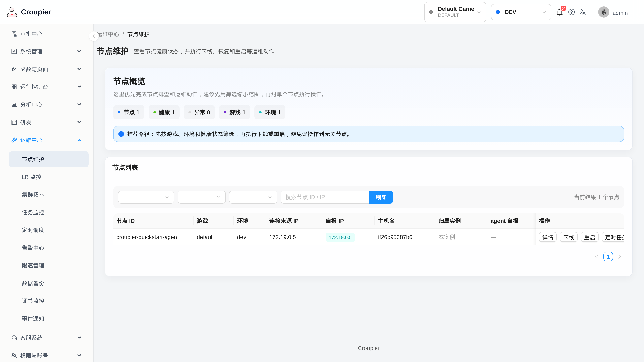
Task: Expand the 分析中心 menu chevron
Action: click(79, 105)
